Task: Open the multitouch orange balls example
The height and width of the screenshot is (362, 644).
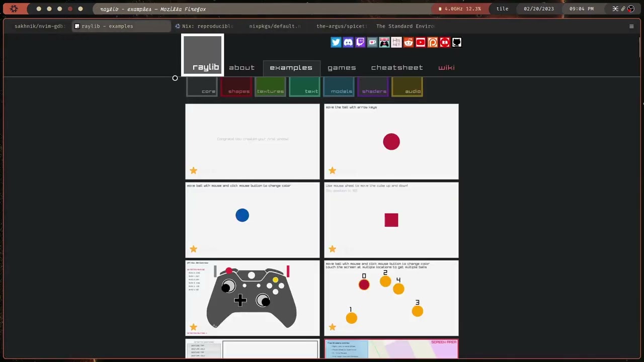Action: click(391, 298)
